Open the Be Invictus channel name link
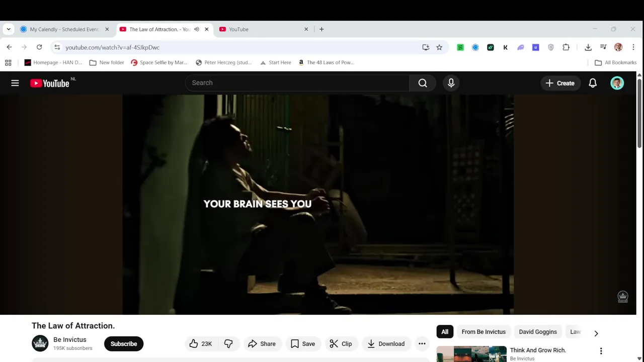The height and width of the screenshot is (362, 644). [70, 340]
